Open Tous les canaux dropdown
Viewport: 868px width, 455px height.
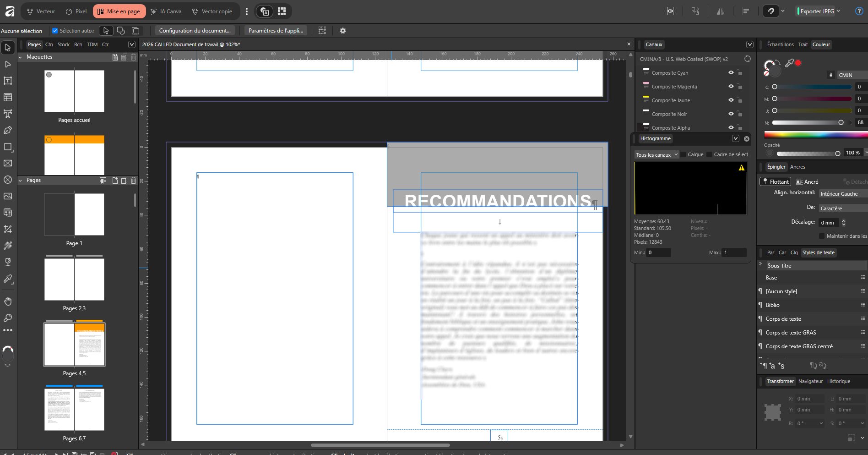click(x=656, y=155)
